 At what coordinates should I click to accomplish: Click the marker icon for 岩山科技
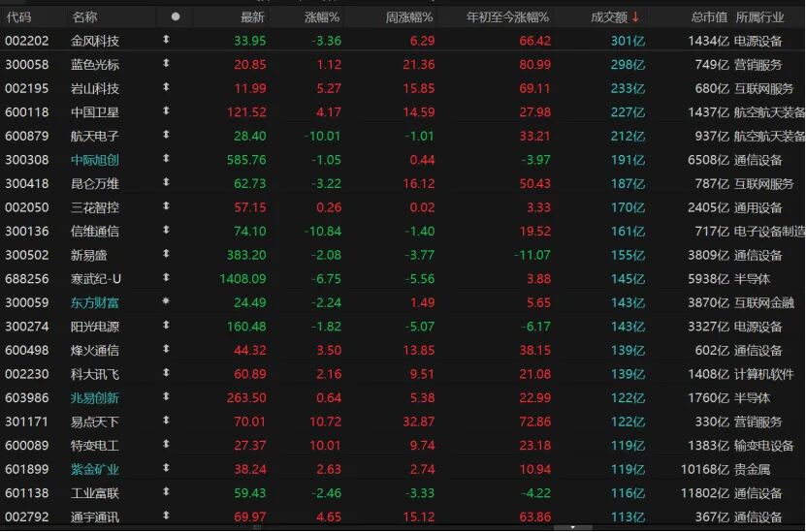tap(166, 87)
